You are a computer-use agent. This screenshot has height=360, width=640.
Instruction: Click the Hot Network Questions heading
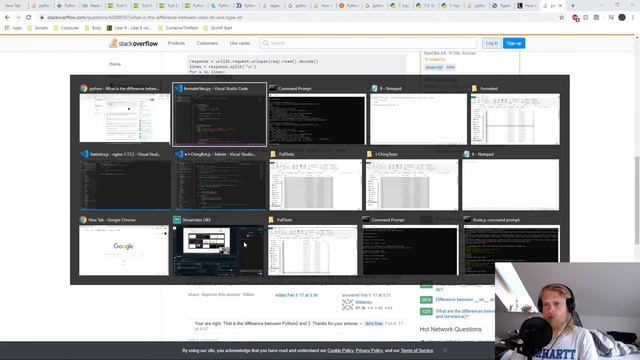450,329
